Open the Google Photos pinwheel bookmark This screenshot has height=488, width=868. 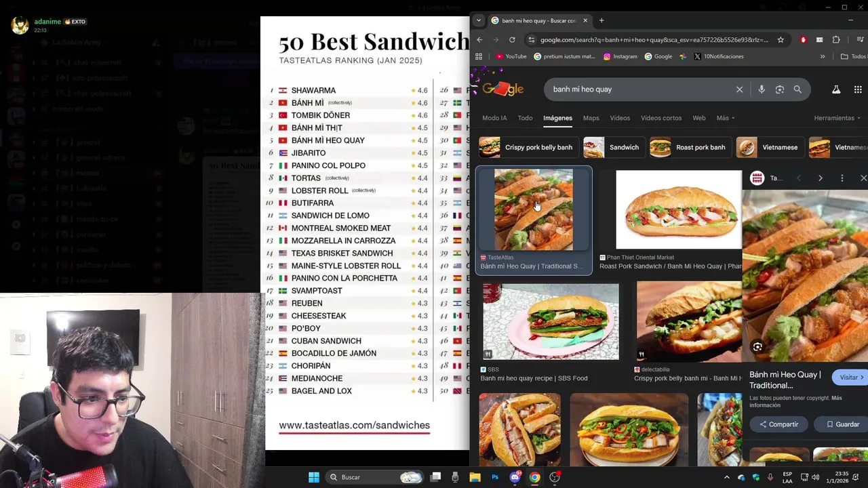(x=683, y=56)
